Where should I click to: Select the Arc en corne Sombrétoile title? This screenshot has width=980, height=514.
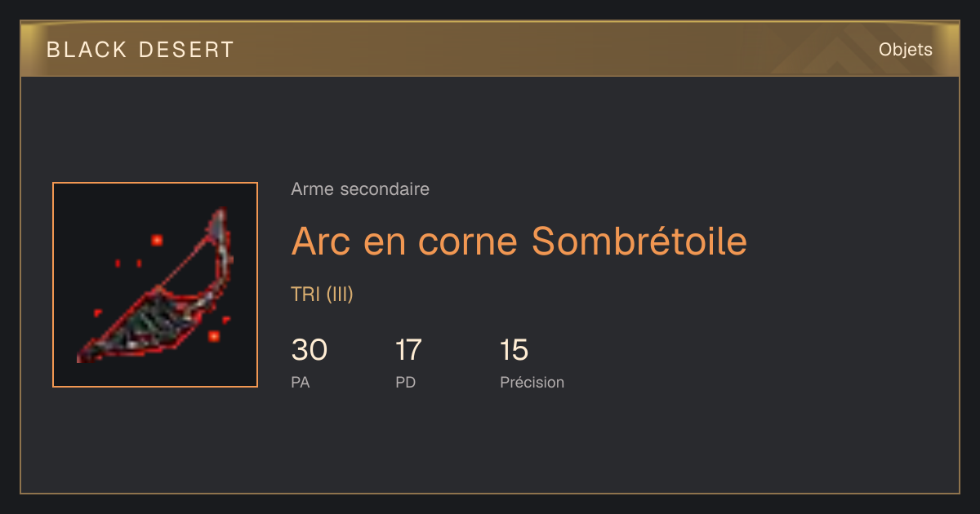tap(519, 241)
